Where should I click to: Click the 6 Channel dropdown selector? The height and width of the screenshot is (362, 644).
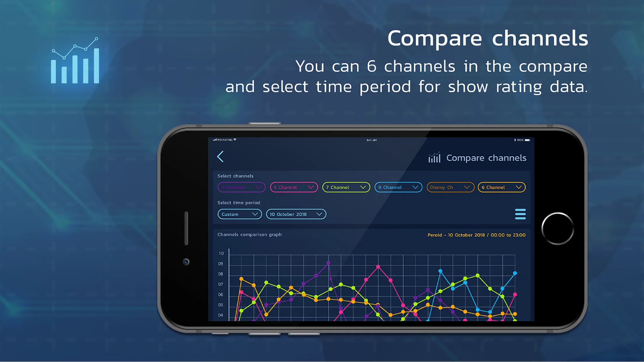(501, 187)
